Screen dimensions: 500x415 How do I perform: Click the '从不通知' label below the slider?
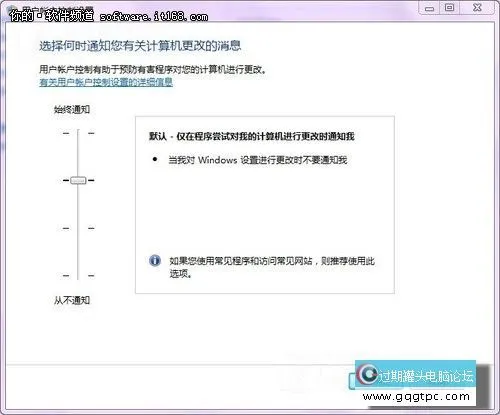(x=72, y=300)
